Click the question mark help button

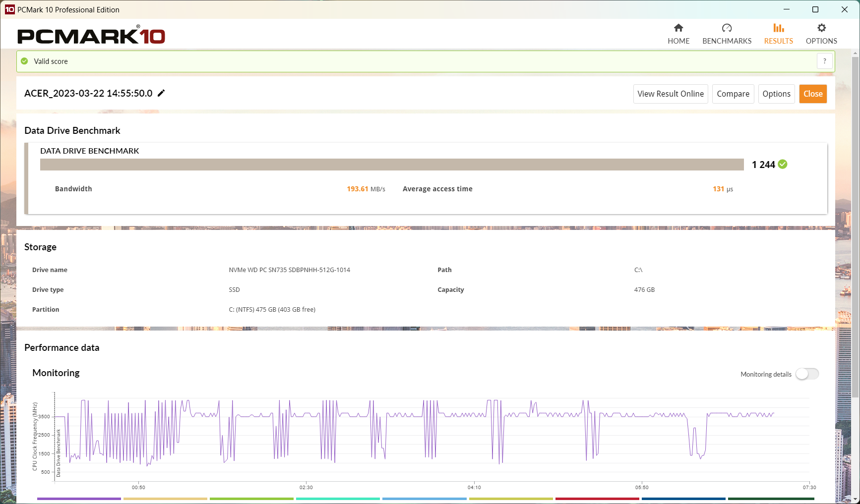coord(824,61)
